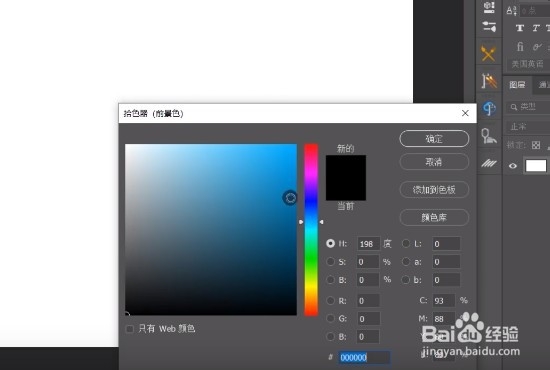Click the R value input field
The width and height of the screenshot is (550, 370).
click(368, 301)
